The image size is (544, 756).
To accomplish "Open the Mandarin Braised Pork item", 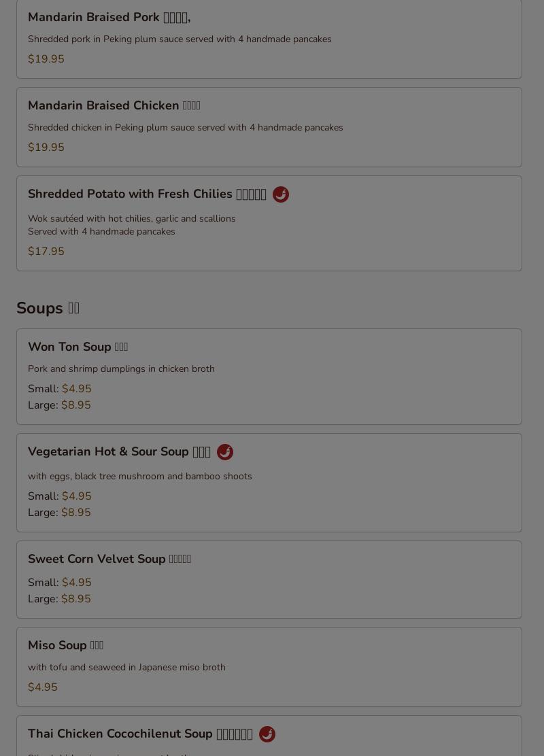I will click(x=109, y=18).
